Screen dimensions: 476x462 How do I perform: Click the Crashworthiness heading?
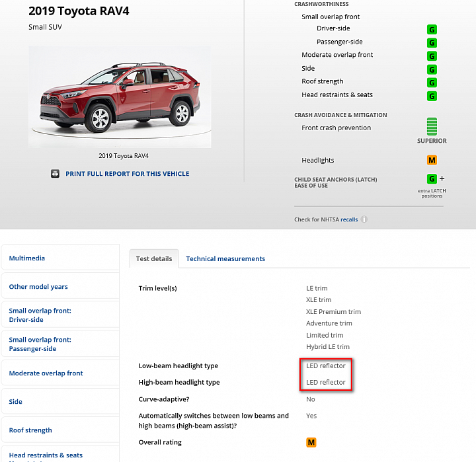click(321, 4)
